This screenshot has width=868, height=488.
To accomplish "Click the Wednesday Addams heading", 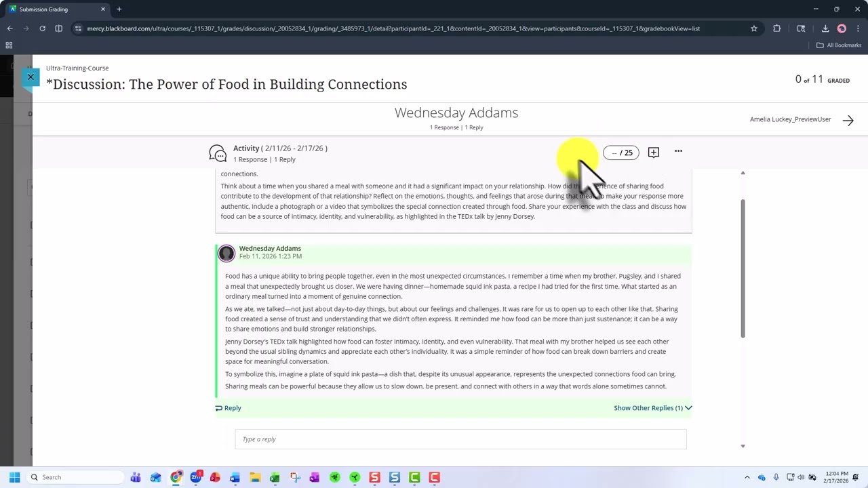I will coord(456,113).
